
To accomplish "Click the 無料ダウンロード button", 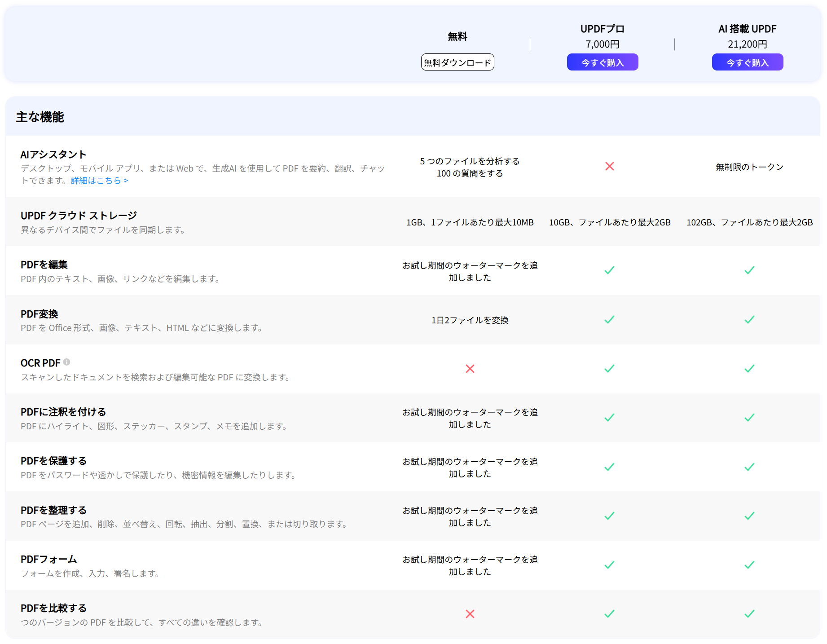I will point(457,62).
